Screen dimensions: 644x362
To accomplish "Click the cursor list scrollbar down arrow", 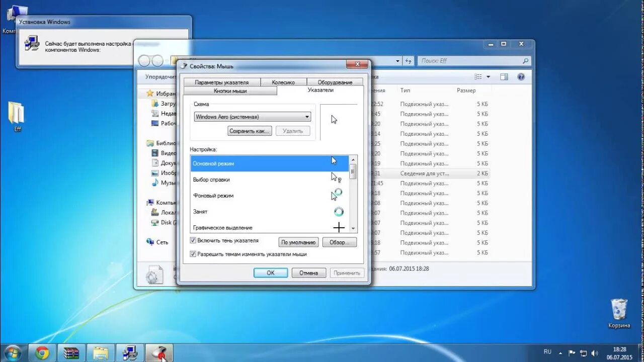I will point(353,228).
